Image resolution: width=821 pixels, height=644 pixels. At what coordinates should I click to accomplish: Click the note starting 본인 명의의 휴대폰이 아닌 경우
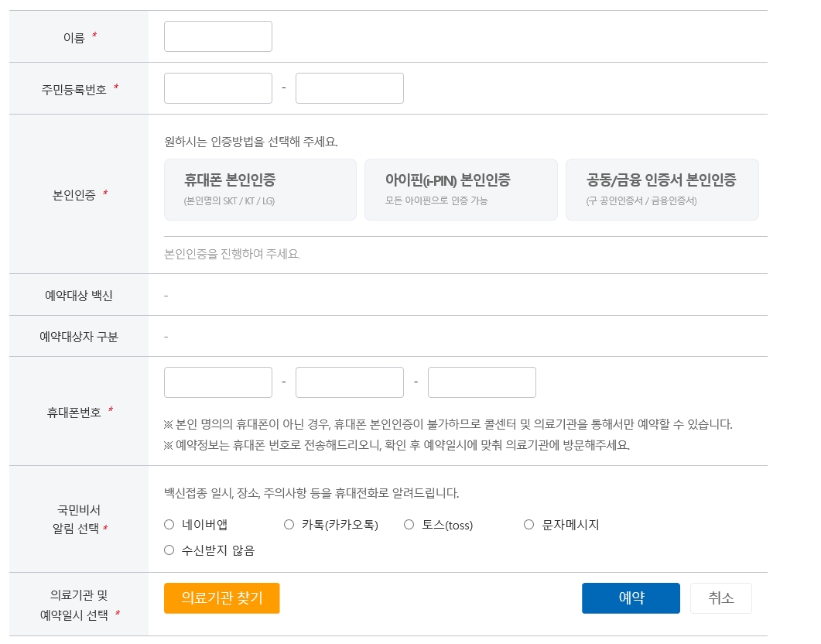click(448, 424)
